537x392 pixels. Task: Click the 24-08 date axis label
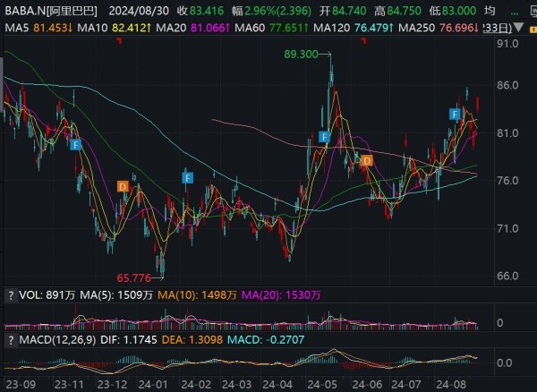click(451, 385)
